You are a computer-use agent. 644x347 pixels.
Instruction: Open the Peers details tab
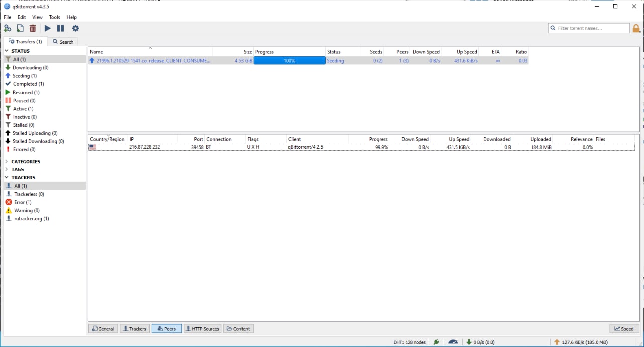(x=167, y=329)
